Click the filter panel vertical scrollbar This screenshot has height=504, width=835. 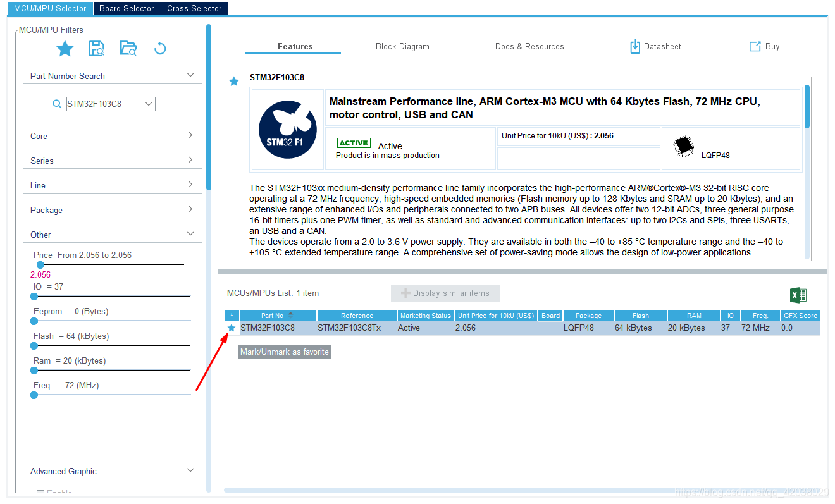[209, 108]
